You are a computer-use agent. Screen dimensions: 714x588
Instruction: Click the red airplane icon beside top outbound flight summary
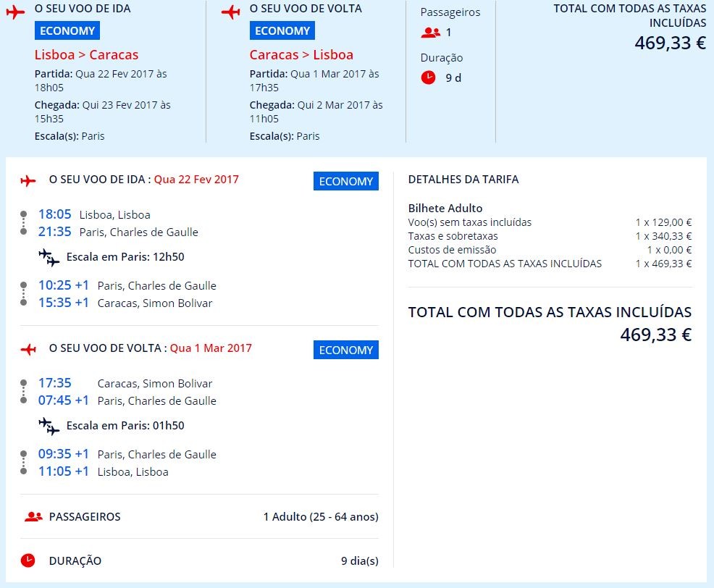click(x=14, y=12)
